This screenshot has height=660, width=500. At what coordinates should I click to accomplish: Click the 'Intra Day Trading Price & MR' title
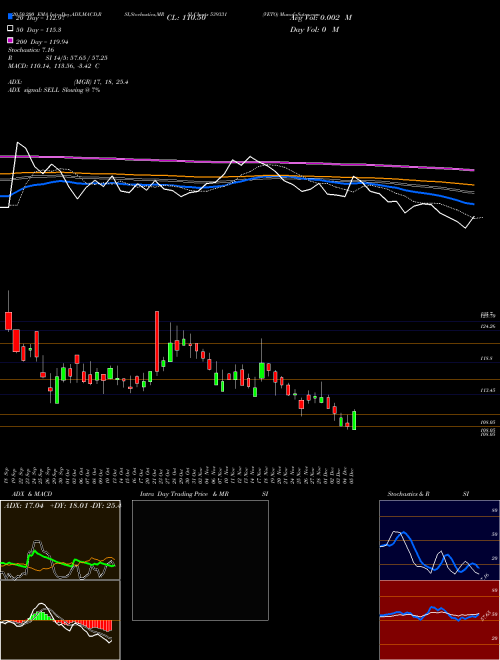[184, 494]
